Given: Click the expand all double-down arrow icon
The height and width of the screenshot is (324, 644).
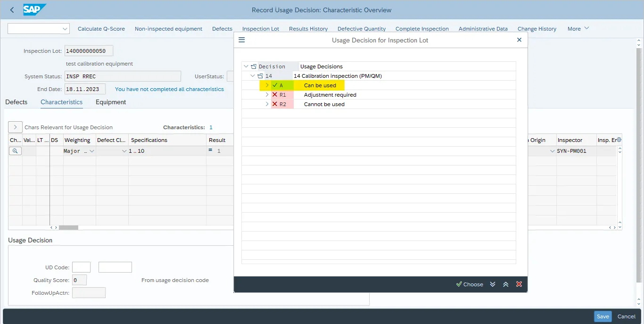Looking at the screenshot, I should pyautogui.click(x=493, y=284).
